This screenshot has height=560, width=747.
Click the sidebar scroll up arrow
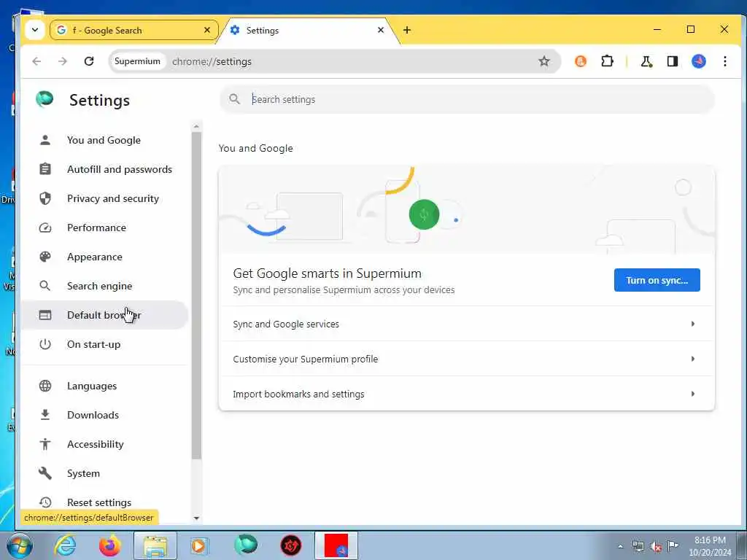(196, 127)
